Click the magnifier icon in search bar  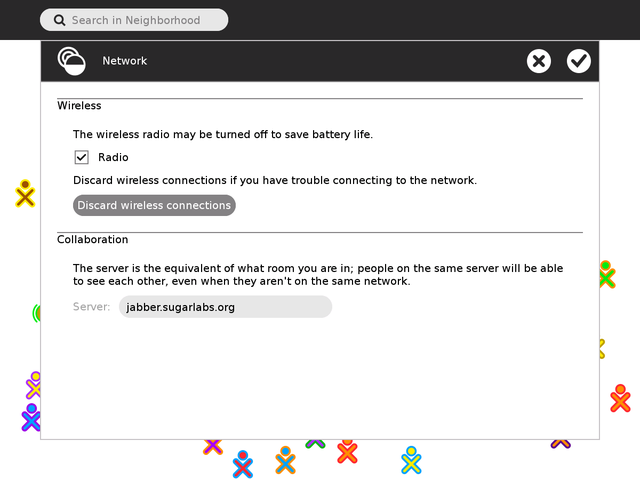click(60, 20)
